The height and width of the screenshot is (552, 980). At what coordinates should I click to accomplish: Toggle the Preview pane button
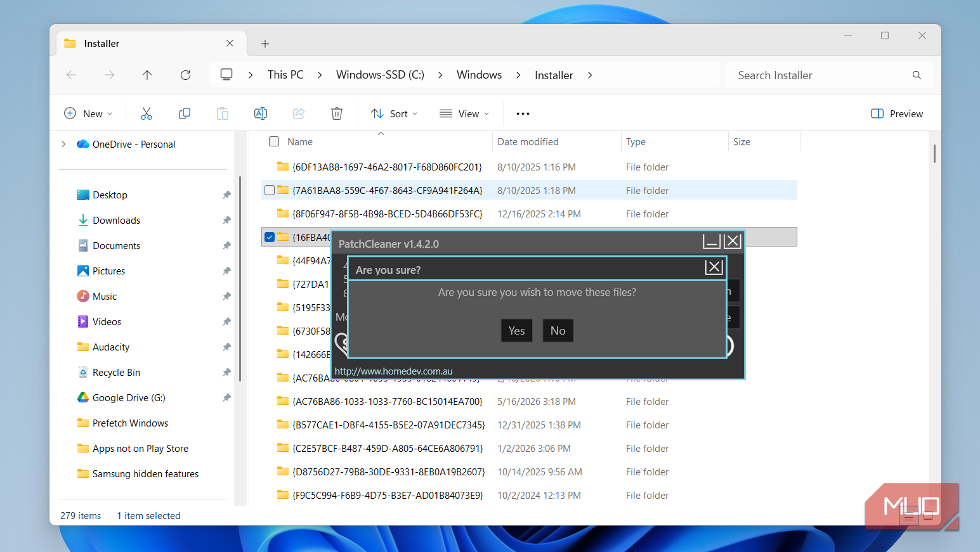[x=897, y=113]
